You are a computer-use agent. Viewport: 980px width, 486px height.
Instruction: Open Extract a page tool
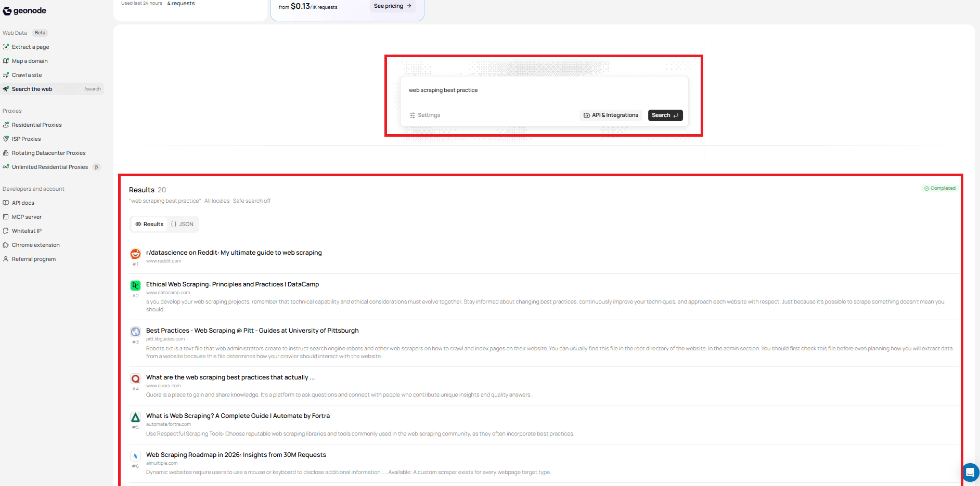(x=31, y=47)
